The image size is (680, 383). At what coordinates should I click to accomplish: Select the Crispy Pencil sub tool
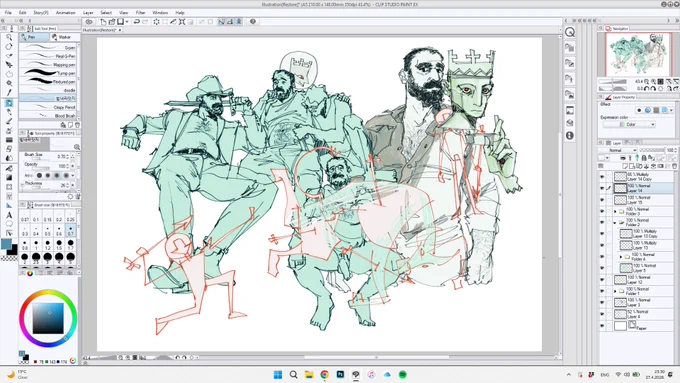tap(48, 107)
